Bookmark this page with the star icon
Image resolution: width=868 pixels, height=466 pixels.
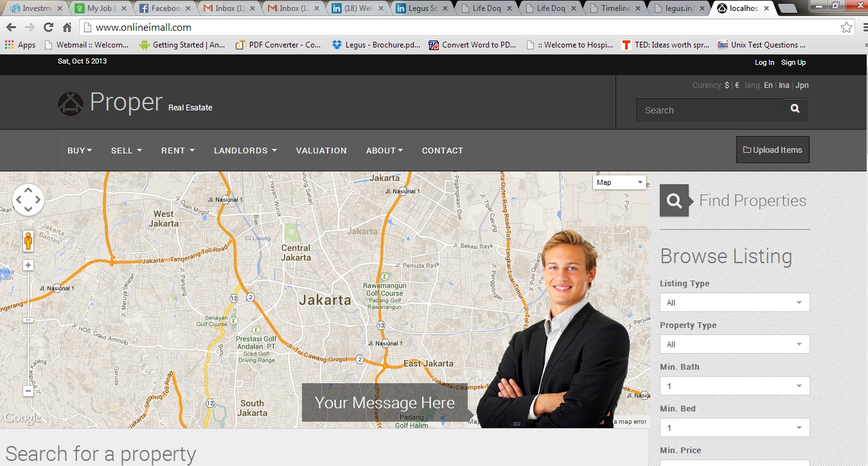(x=847, y=28)
